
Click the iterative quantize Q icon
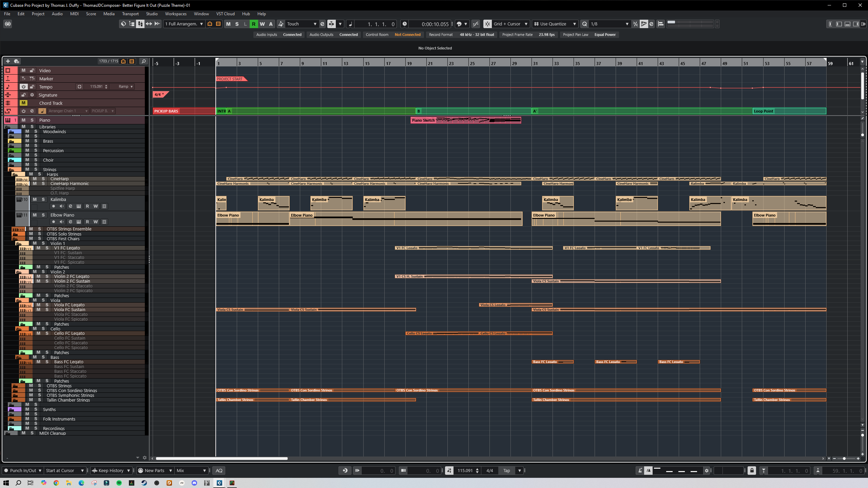click(584, 24)
